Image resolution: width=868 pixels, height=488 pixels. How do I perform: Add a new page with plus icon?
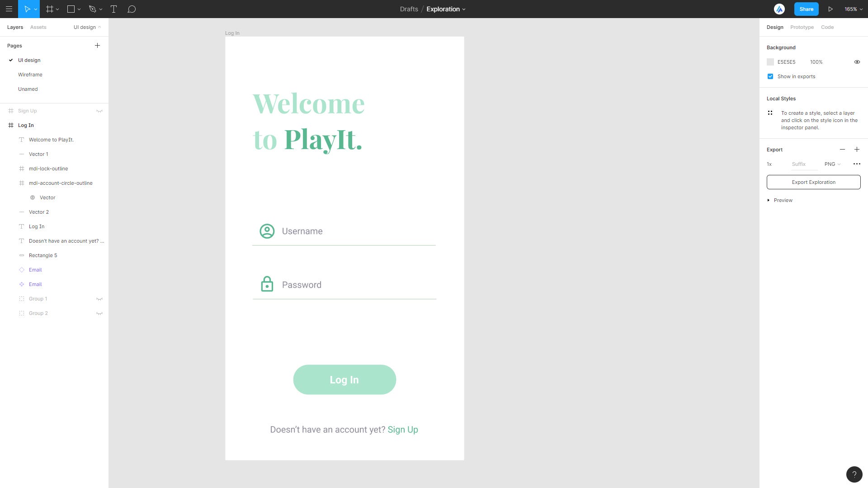97,46
